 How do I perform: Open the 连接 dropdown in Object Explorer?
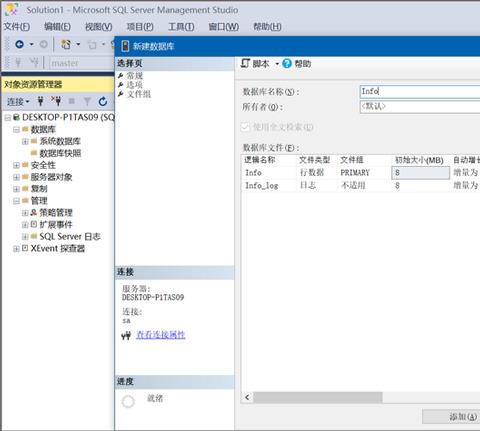coord(18,101)
